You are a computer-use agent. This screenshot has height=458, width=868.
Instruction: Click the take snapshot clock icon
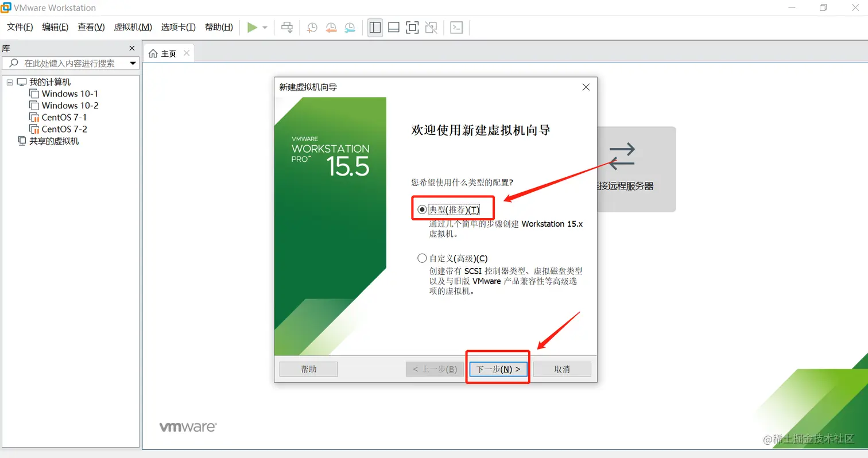312,27
